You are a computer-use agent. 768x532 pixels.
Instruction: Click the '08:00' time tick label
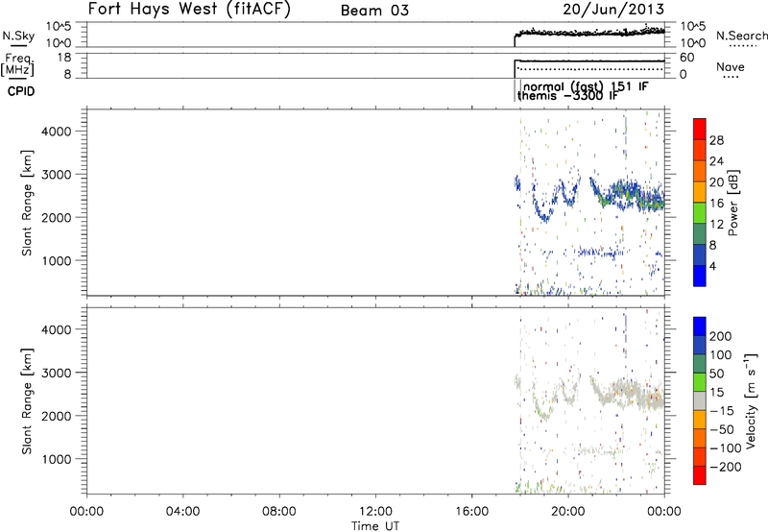click(279, 512)
